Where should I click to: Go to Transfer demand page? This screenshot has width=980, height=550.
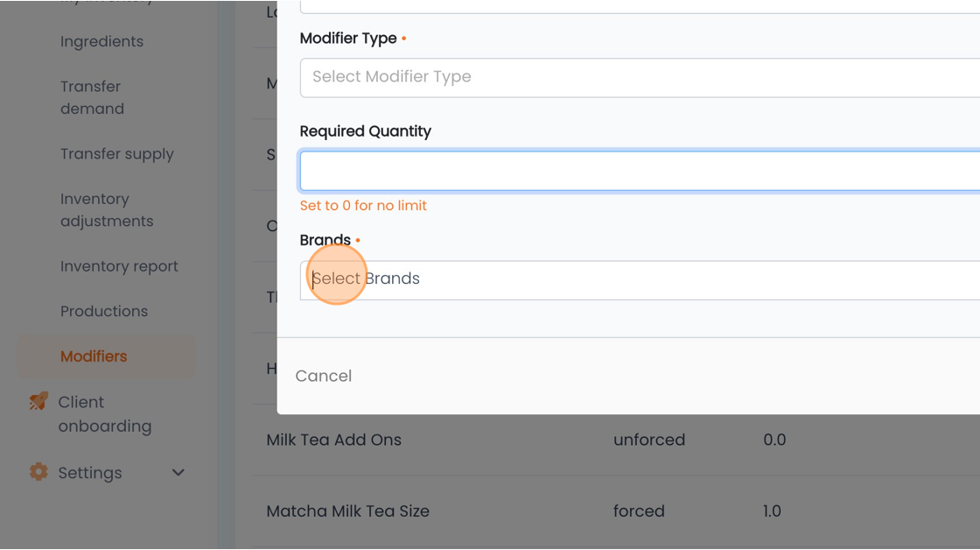pos(92,97)
